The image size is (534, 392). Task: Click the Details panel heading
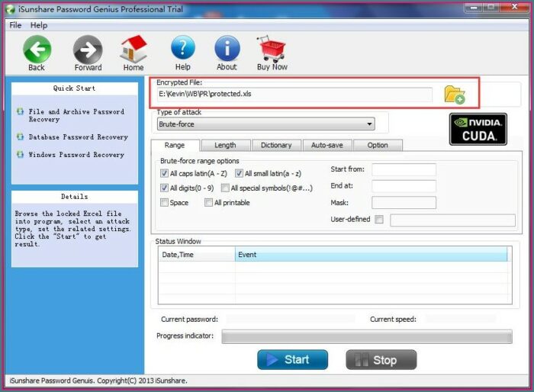coord(74,197)
